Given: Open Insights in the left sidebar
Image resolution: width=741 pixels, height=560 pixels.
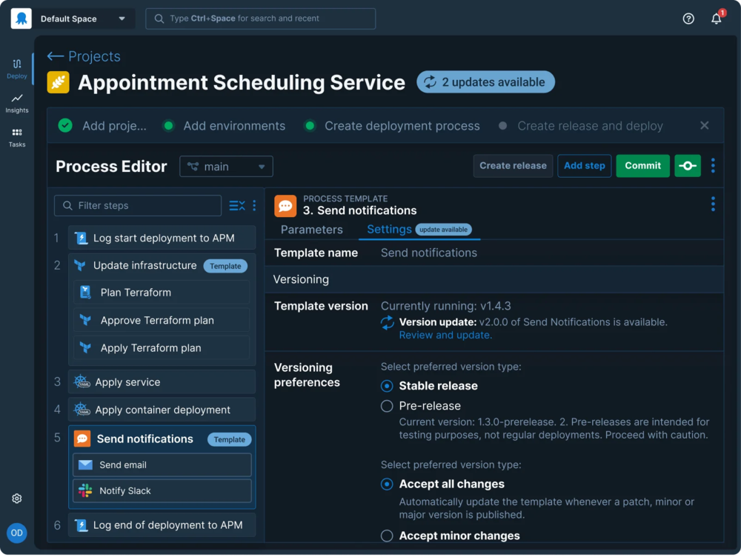Looking at the screenshot, I should [x=17, y=103].
